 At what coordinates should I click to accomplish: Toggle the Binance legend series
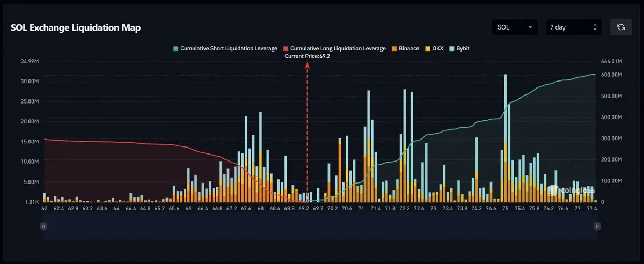click(405, 48)
